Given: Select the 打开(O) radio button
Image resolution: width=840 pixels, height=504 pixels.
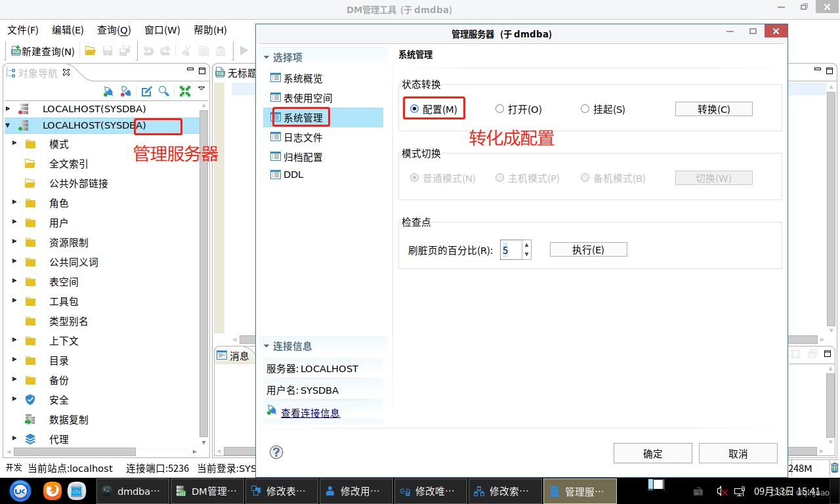Looking at the screenshot, I should pyautogui.click(x=499, y=109).
